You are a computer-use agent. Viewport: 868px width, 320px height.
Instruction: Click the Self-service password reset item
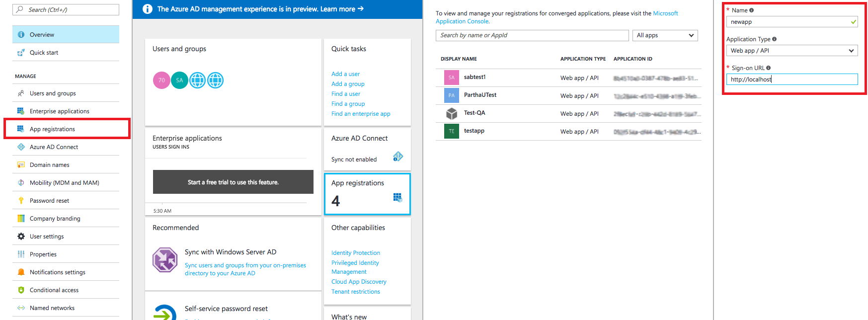(x=226, y=309)
